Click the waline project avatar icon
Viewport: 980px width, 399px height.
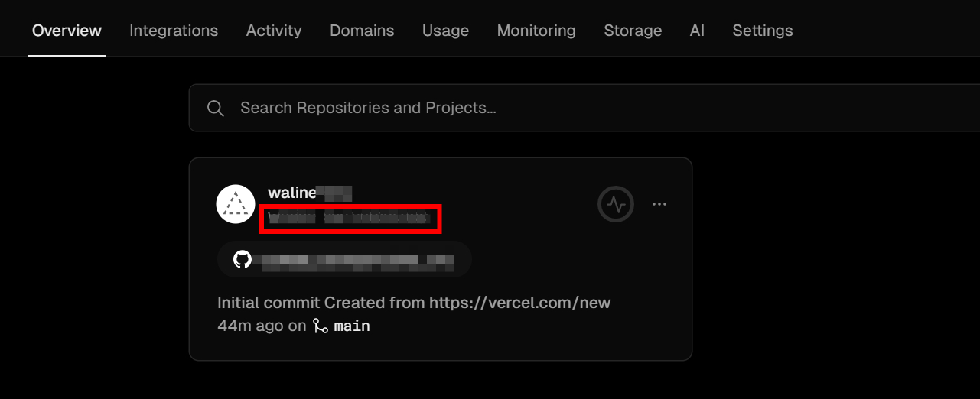pyautogui.click(x=236, y=205)
